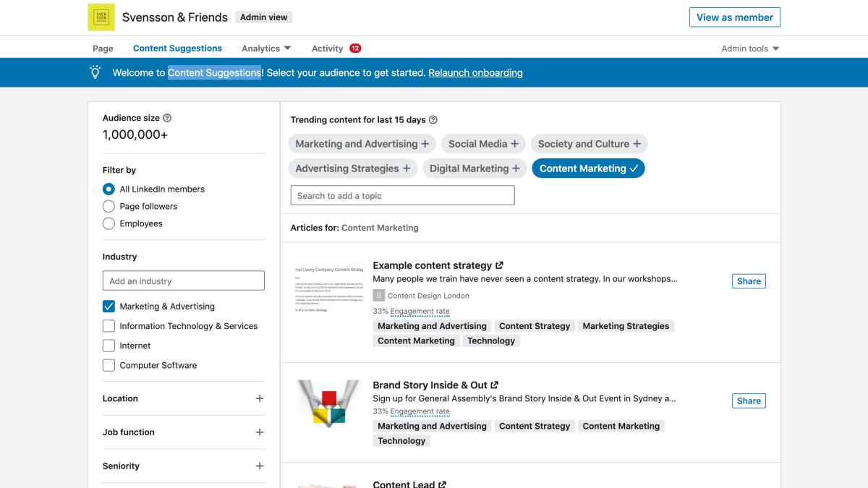Click the Add an industry field
Viewport: 868px width, 488px height.
(184, 281)
